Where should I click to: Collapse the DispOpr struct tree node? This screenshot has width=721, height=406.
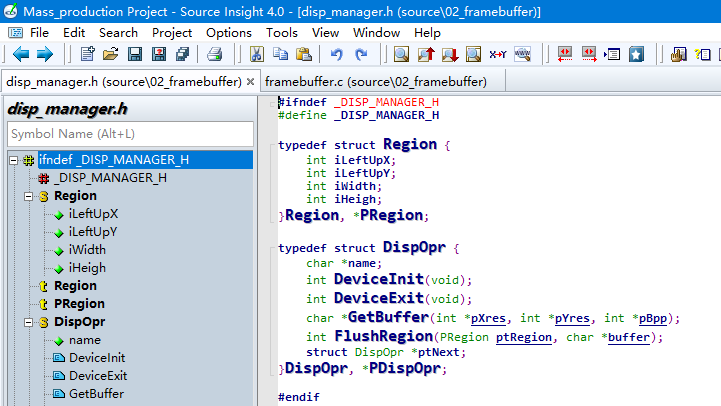29,322
